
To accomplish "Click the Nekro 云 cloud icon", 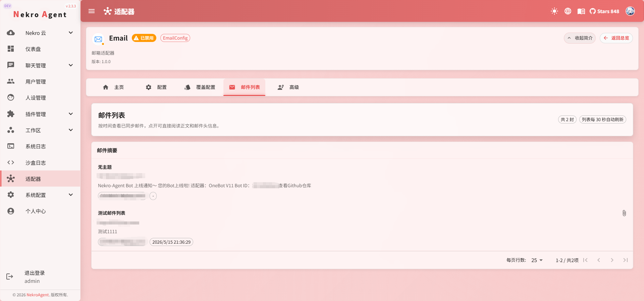I will 11,33.
